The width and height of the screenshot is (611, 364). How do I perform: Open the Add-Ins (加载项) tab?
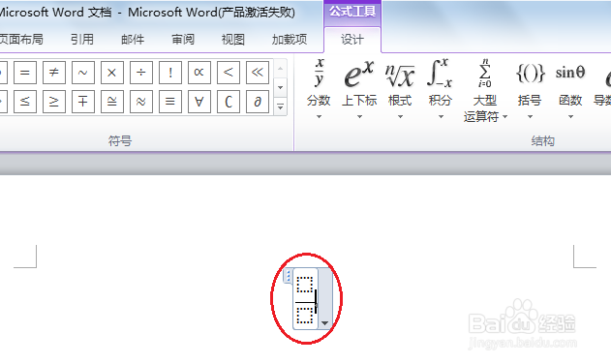coord(290,40)
